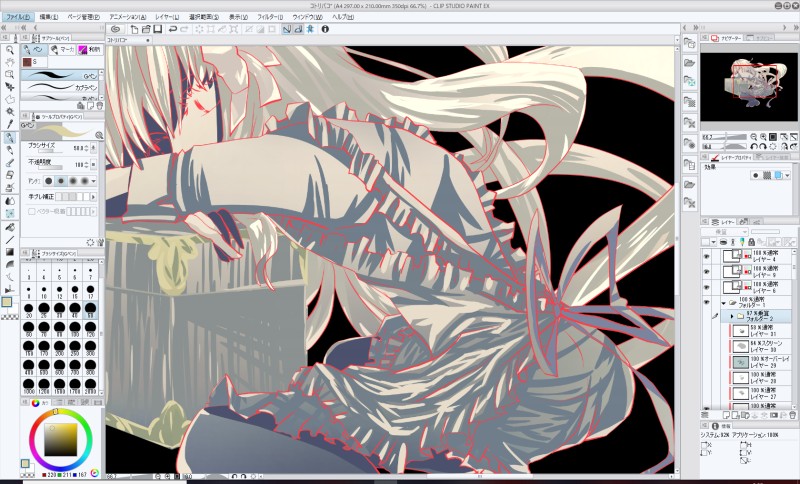
Task: Adjust the opacity slider
Action: 50,167
